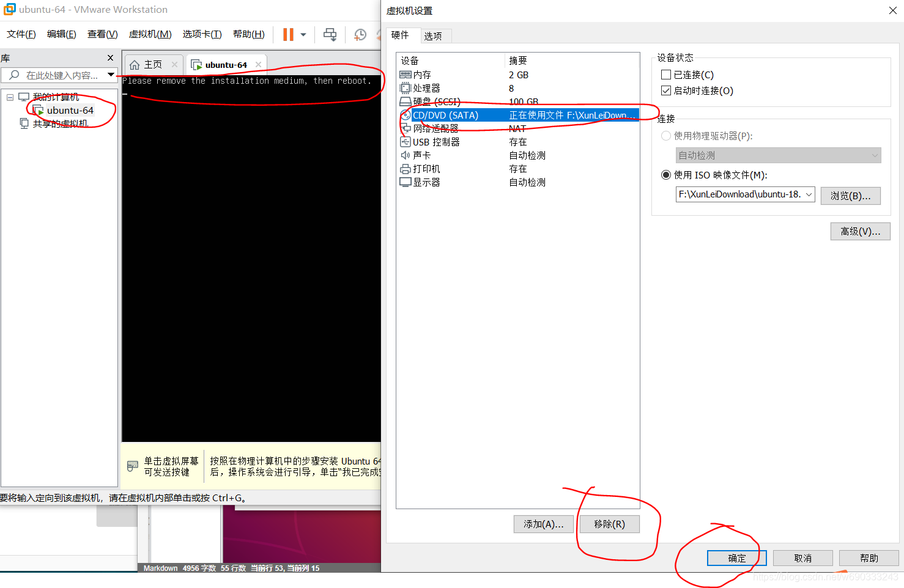Screen dimensions: 904x588
Task: Click the VMware Workstation logo in title bar
Action: [x=9, y=9]
